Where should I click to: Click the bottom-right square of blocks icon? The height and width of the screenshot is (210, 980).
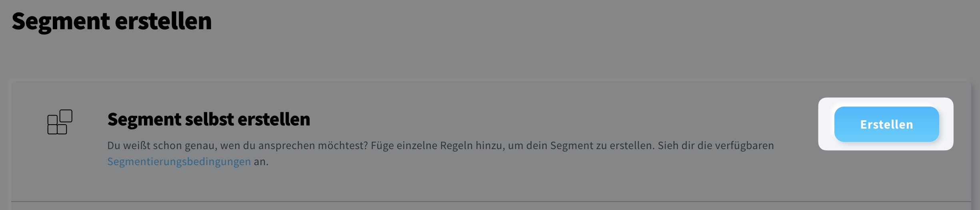click(62, 129)
